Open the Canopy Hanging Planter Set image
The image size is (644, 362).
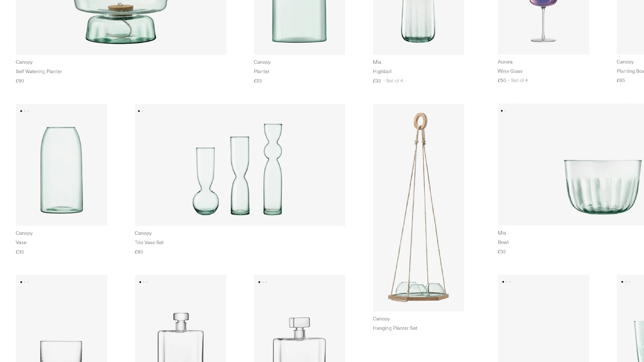pyautogui.click(x=419, y=207)
